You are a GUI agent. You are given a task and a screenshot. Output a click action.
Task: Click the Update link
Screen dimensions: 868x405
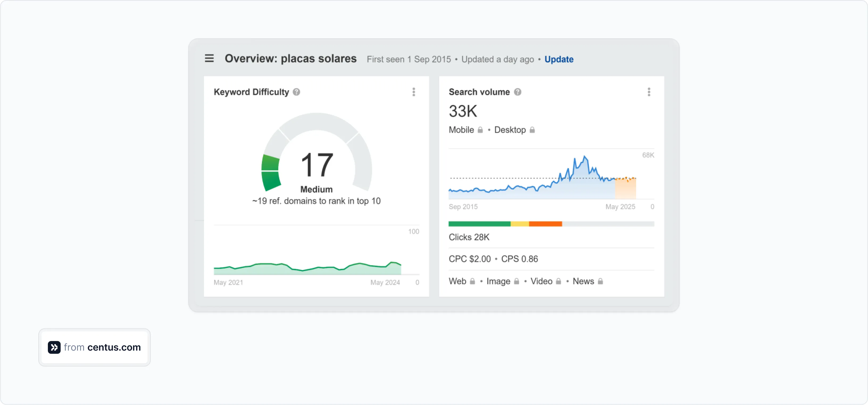(559, 59)
